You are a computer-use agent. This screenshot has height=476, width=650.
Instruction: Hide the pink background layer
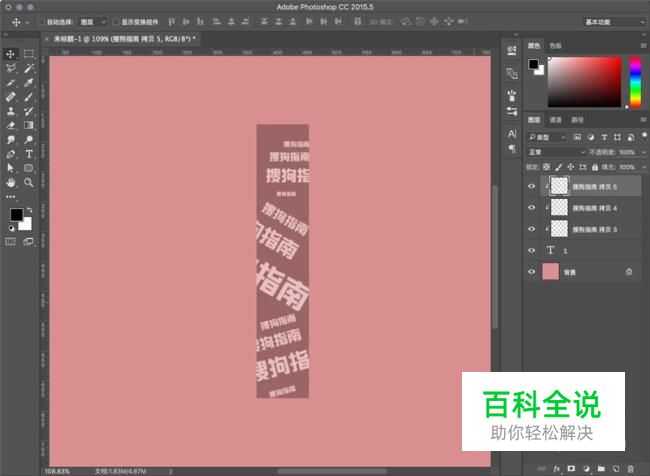531,272
